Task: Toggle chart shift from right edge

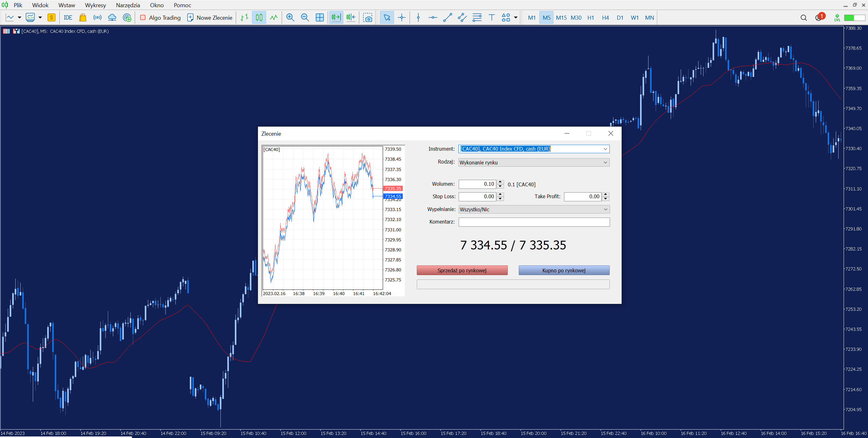Action: [351, 18]
